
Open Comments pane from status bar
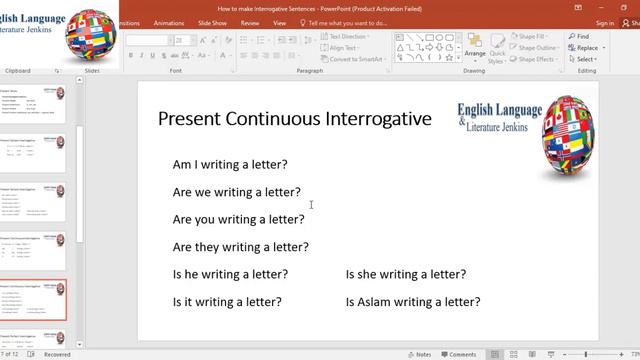459,355
